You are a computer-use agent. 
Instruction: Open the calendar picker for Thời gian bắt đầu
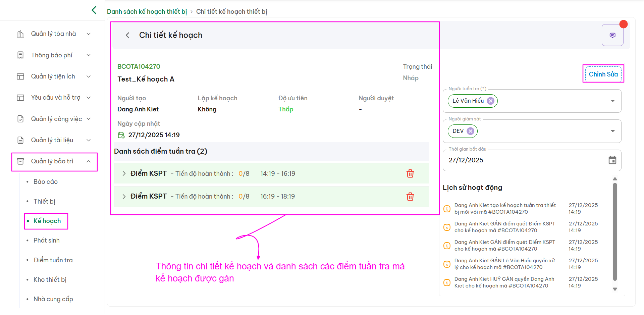coord(612,160)
